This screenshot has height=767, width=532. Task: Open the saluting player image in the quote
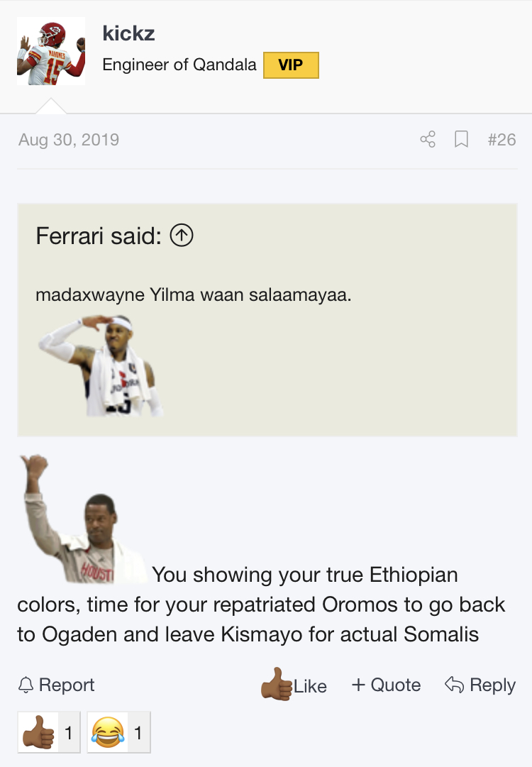pyautogui.click(x=99, y=365)
